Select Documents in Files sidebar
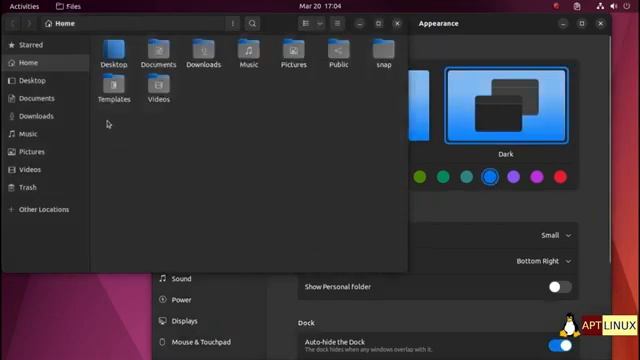Viewport: 640px width, 360px height. pyautogui.click(x=46, y=98)
